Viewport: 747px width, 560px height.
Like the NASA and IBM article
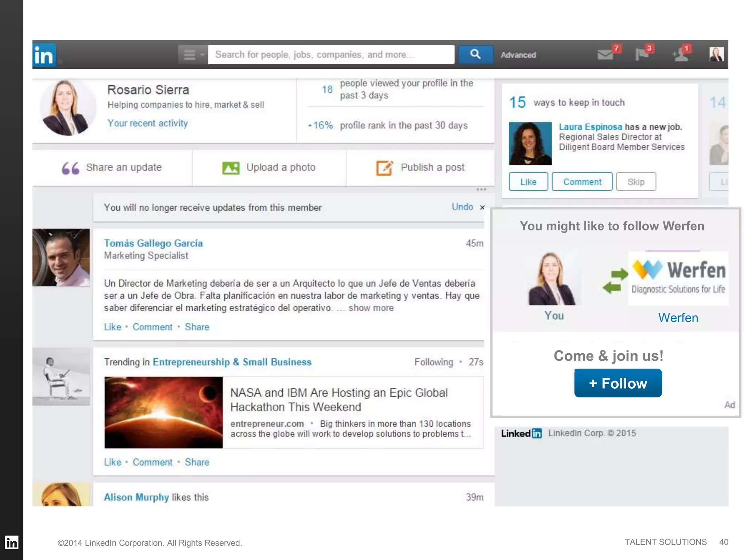(112, 462)
